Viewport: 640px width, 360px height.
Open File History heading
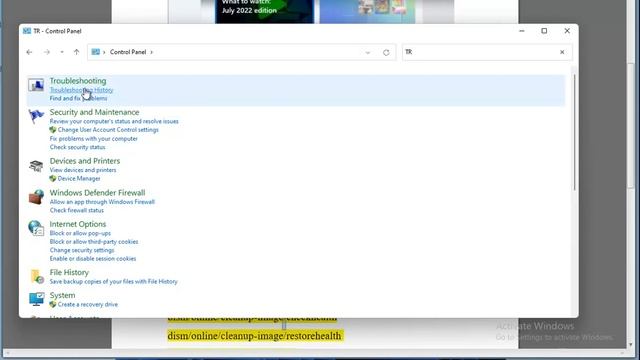(69, 272)
